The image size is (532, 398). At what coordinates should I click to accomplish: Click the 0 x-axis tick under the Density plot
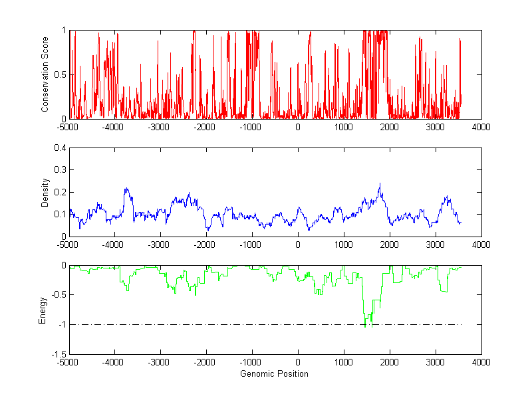click(297, 245)
